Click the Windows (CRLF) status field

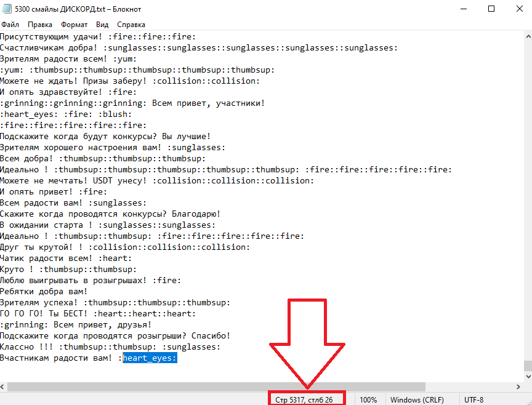[417, 400]
